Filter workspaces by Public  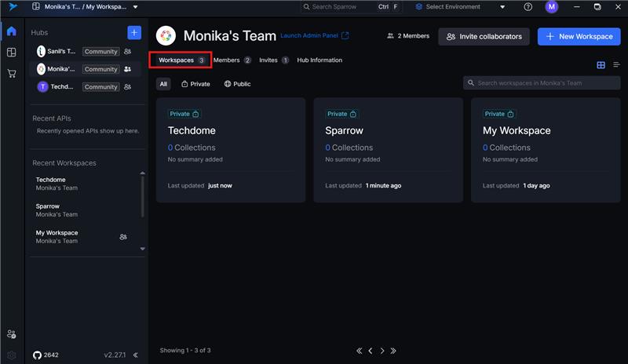coord(238,84)
